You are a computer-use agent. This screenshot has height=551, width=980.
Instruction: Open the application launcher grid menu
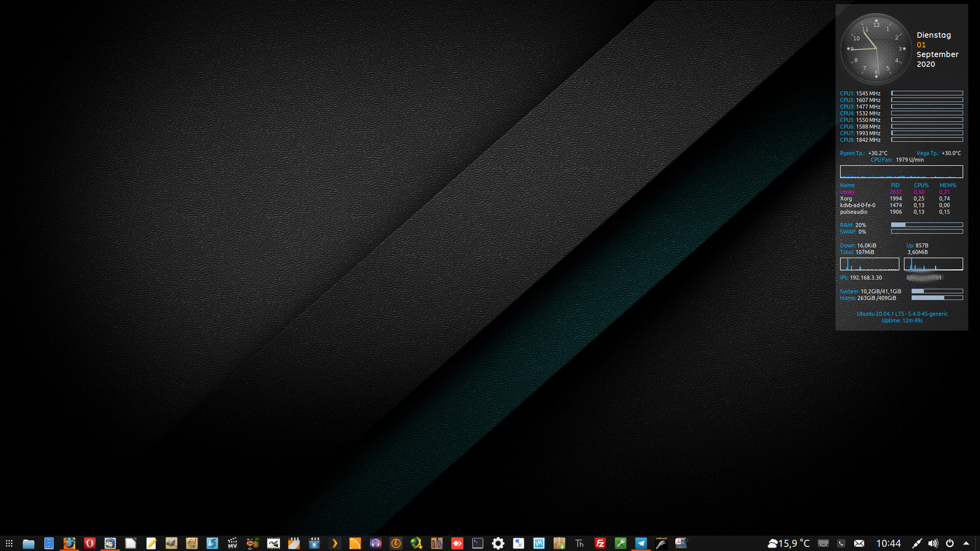pos(9,543)
